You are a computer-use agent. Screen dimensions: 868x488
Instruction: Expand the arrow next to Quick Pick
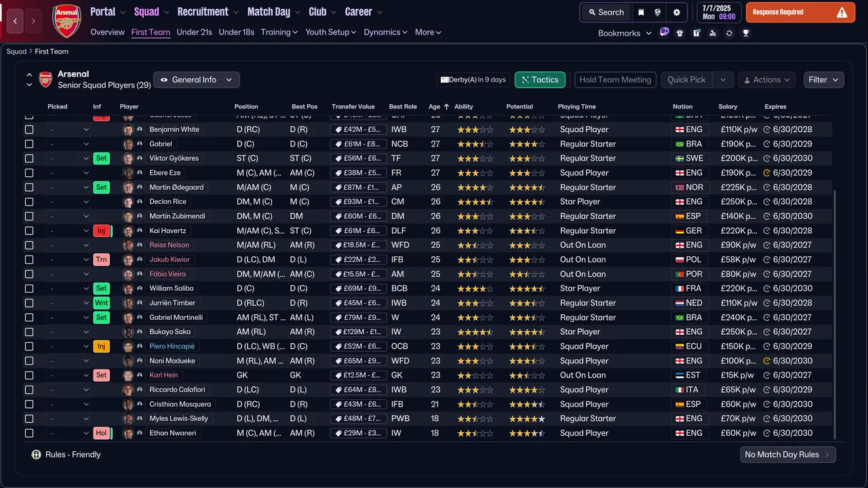click(x=724, y=79)
